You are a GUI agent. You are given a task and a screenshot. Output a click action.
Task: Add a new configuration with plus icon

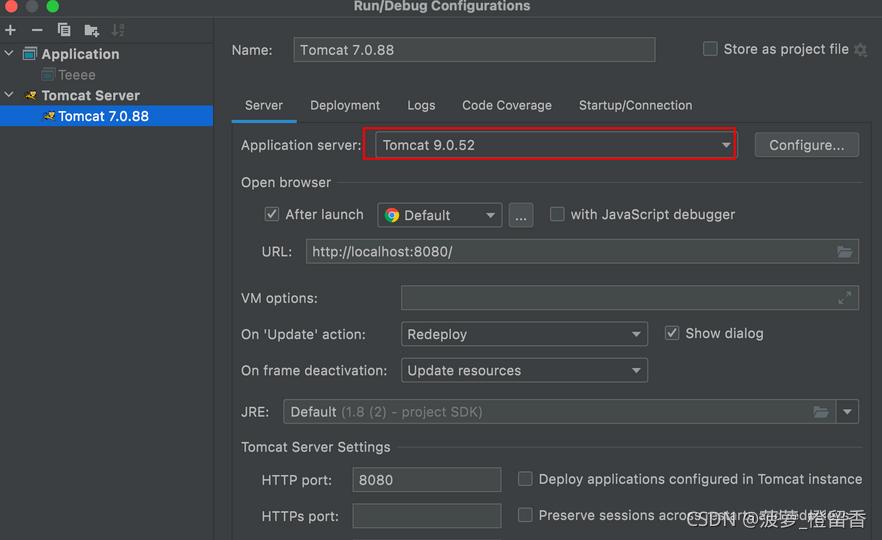click(x=10, y=30)
